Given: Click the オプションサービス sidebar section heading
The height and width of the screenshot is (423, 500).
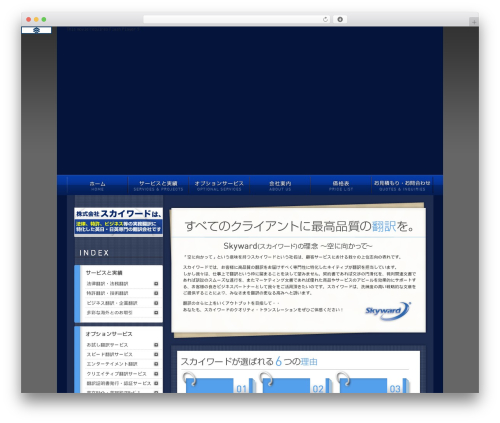Looking at the screenshot, I should click(109, 334).
